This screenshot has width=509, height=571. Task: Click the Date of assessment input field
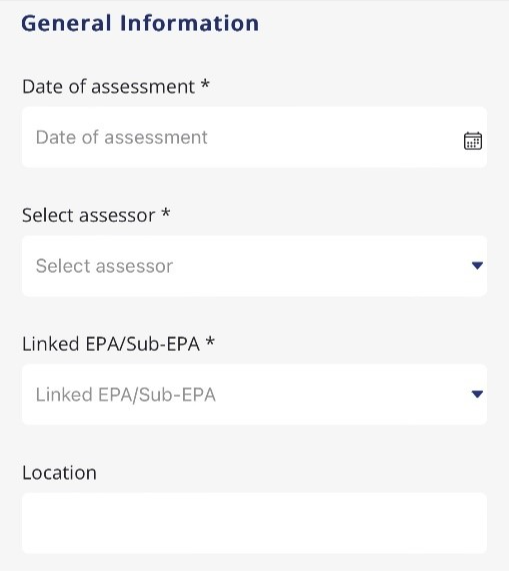pyautogui.click(x=254, y=137)
